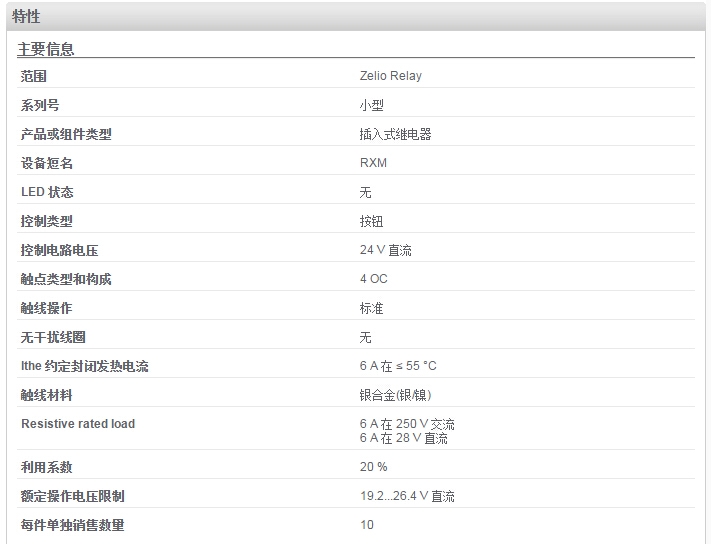Click the 每件单独销售数量 row label
Viewport: 711px width, 544px height.
[x=73, y=525]
